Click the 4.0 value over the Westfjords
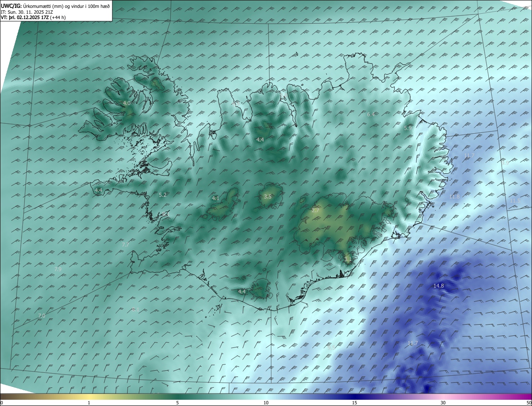The width and height of the screenshot is (532, 406). tap(127, 103)
